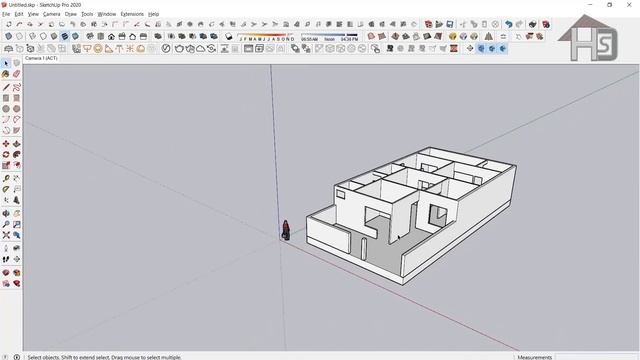Open the Help menu

(x=153, y=14)
